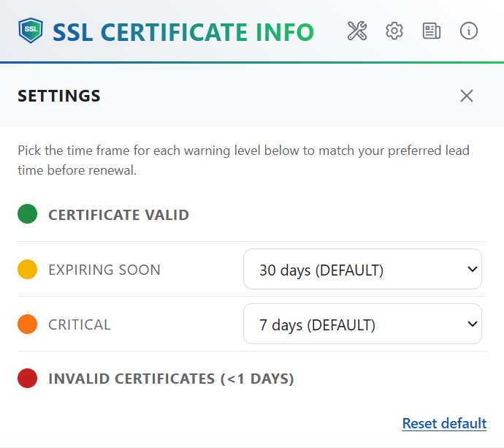Click the SSL shield logo
504x448 pixels.
point(31,31)
